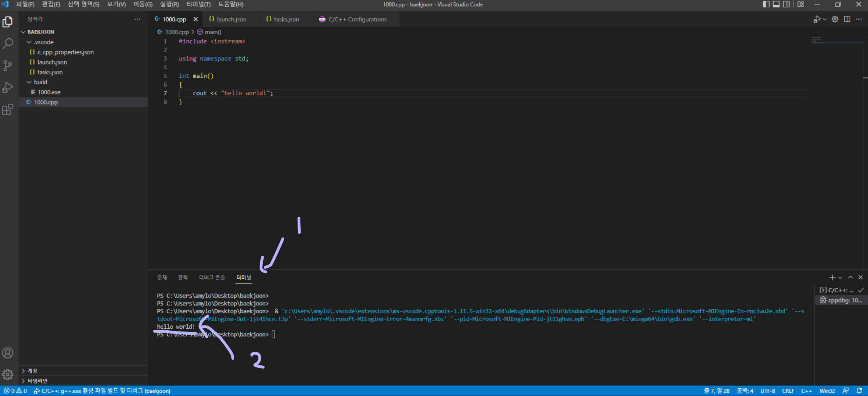
Task: Select the C/C++ terminal entry
Action: [x=842, y=290]
